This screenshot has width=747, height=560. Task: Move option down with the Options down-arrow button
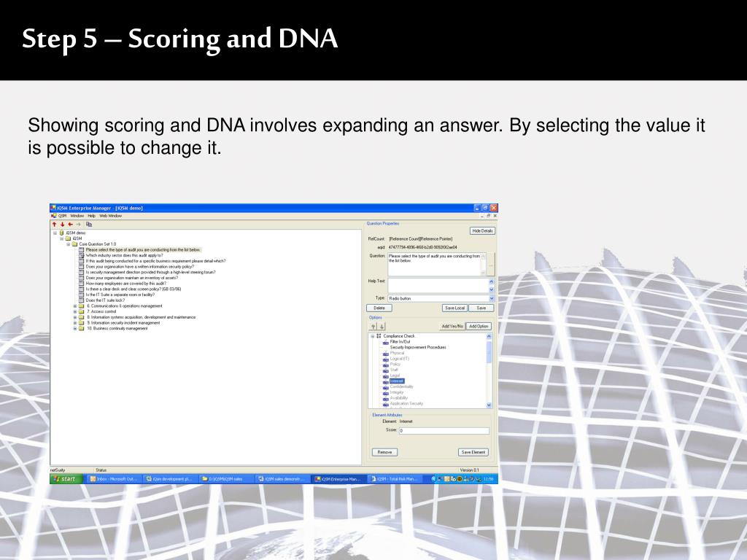coord(382,327)
